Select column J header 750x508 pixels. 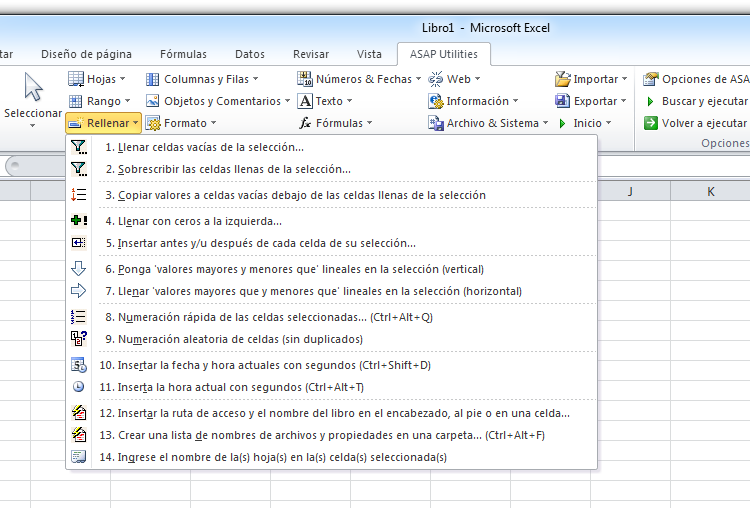630,191
